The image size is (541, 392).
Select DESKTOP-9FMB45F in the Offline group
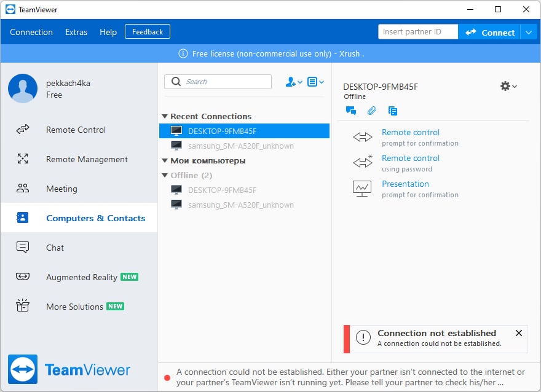coord(244,190)
